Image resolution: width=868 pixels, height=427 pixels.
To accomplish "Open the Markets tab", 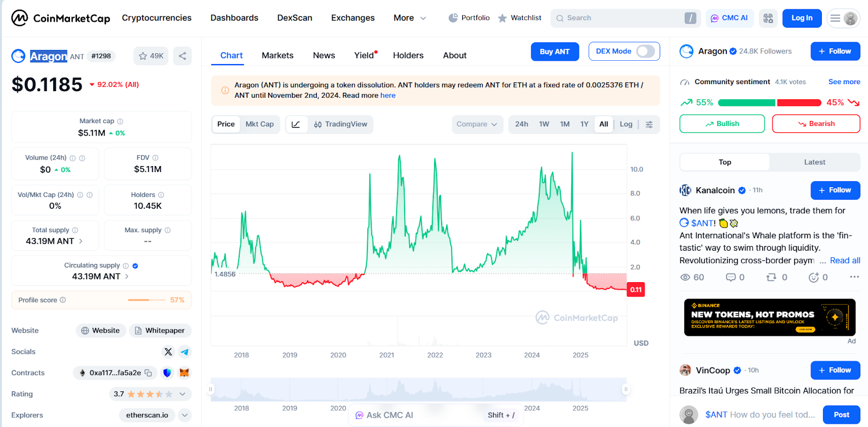I will (x=277, y=55).
